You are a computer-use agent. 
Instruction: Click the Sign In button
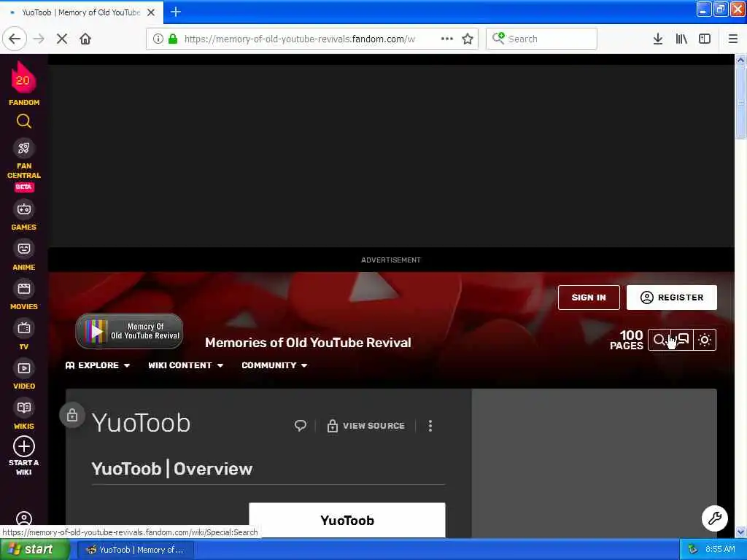589,297
